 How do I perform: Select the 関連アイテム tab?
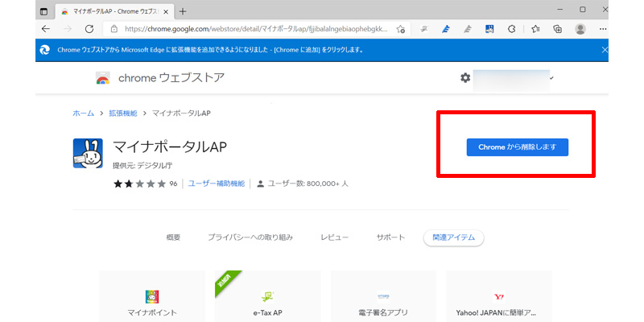[x=453, y=237]
